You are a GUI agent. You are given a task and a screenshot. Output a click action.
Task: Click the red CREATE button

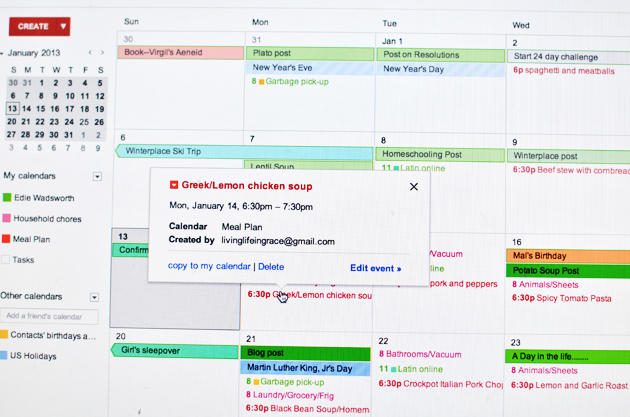[33, 27]
